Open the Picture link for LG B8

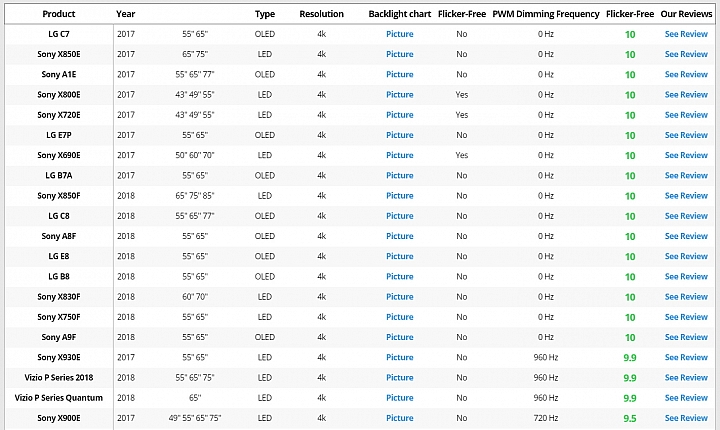click(x=399, y=277)
